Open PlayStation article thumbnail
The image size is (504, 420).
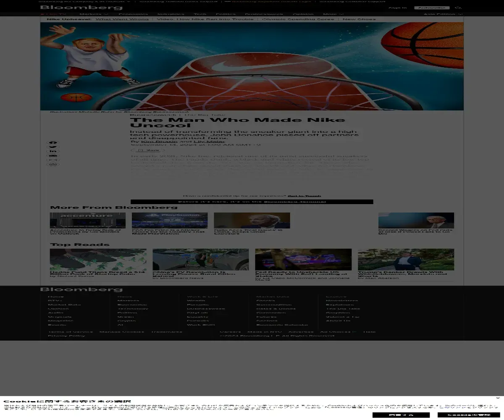pyautogui.click(x=170, y=220)
